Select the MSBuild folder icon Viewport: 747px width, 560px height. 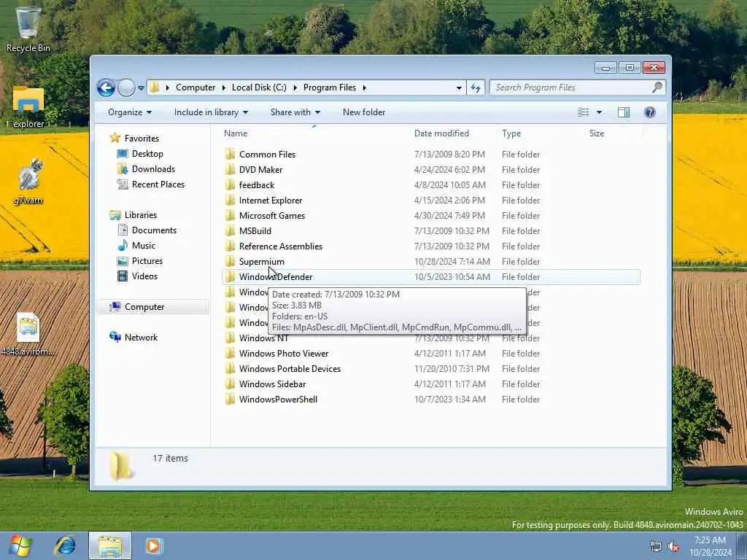pyautogui.click(x=230, y=231)
